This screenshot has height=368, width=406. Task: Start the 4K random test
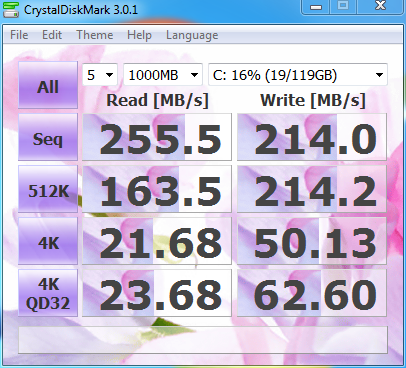click(x=48, y=241)
